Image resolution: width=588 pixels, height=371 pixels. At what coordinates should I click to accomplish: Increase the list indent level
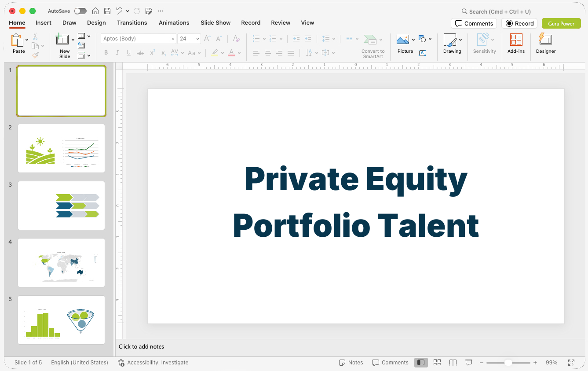point(308,39)
